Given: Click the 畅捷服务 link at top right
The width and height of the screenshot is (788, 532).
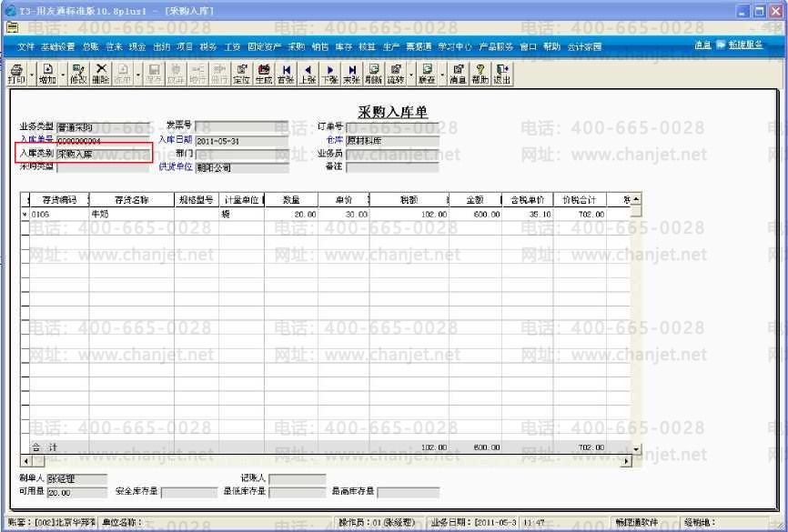Looking at the screenshot, I should pyautogui.click(x=745, y=45).
